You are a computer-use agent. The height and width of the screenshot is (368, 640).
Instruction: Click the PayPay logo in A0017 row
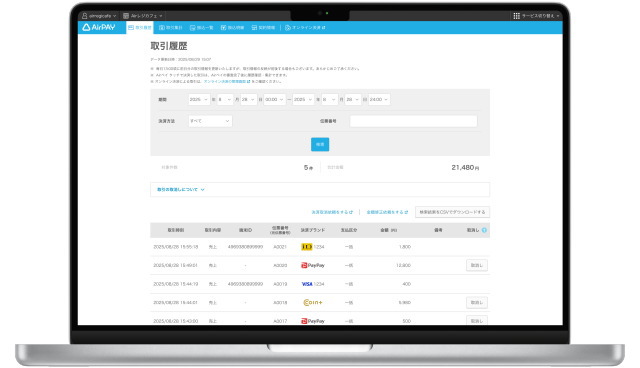313,321
